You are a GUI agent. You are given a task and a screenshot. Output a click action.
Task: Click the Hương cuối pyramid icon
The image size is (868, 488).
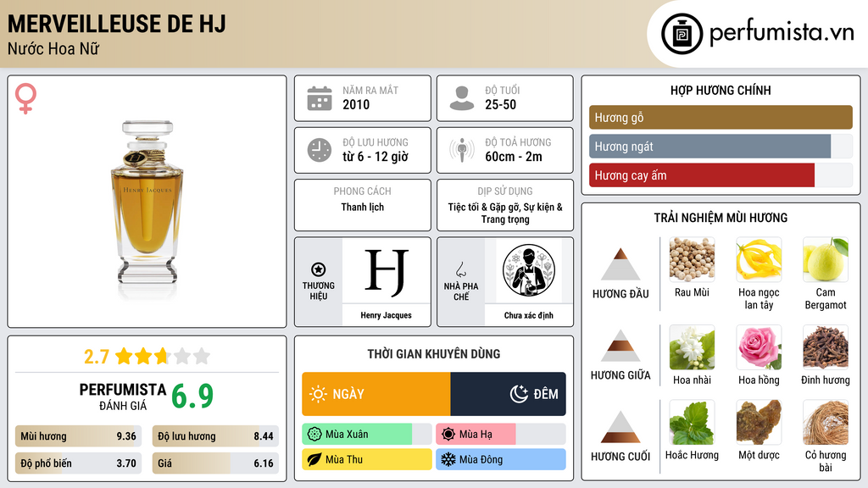(620, 427)
